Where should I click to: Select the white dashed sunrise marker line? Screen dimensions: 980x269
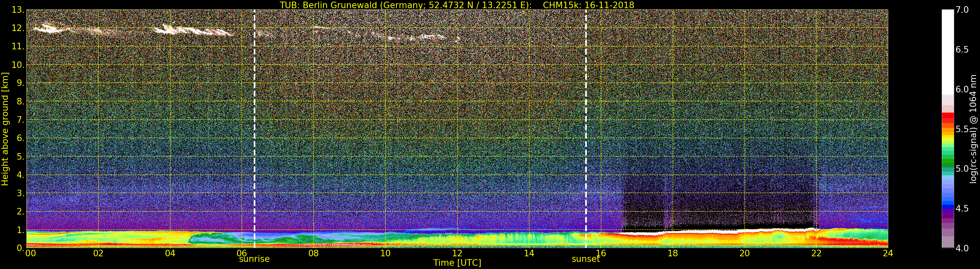(x=254, y=129)
